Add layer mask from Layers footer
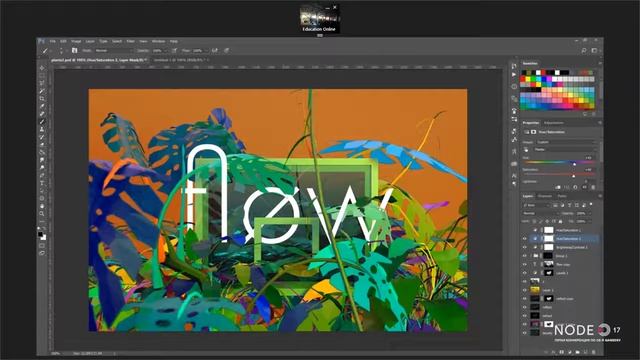This screenshot has height=360, width=640. click(x=561, y=352)
